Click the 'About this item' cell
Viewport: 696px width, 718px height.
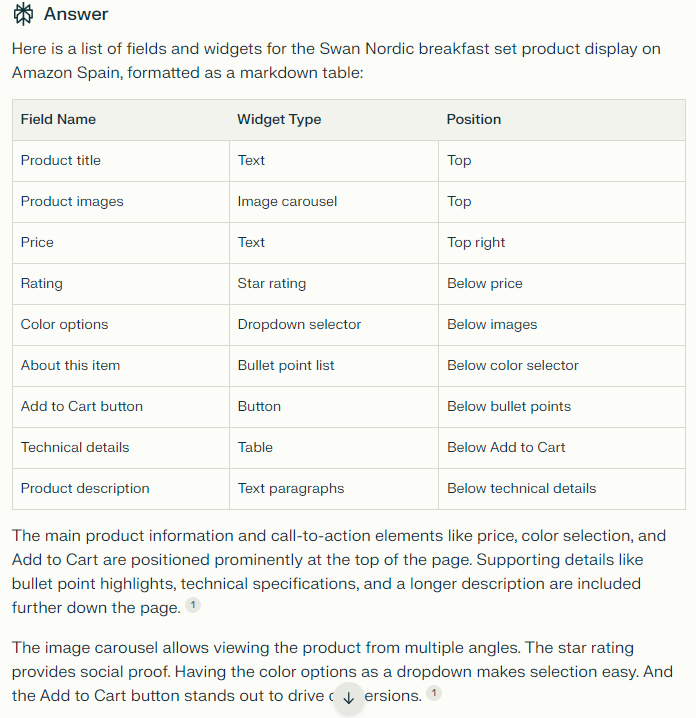point(70,365)
